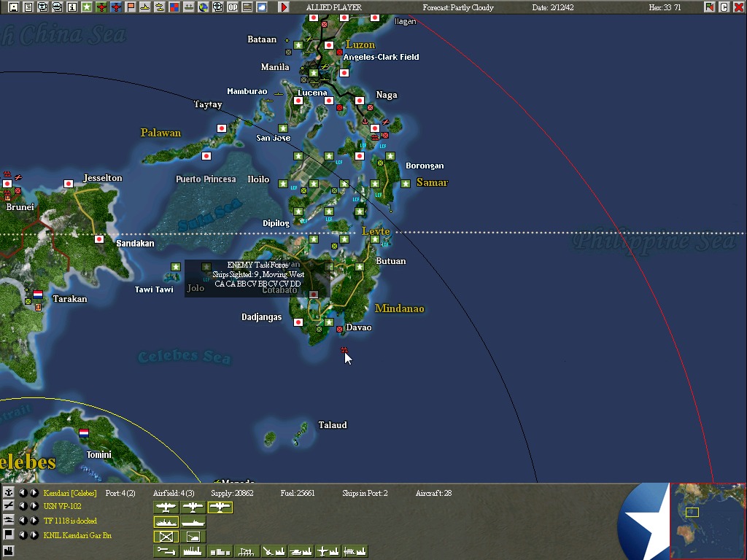Click the red and blue checkered toolbar icon
747x560 pixels.
coord(174,7)
